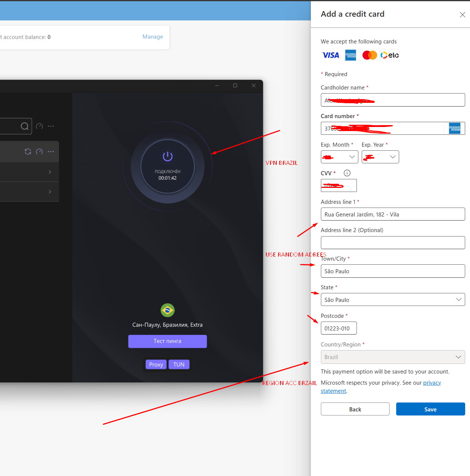This screenshot has width=470, height=476.
Task: Open the three-dots menu next to search
Action: coord(51,126)
